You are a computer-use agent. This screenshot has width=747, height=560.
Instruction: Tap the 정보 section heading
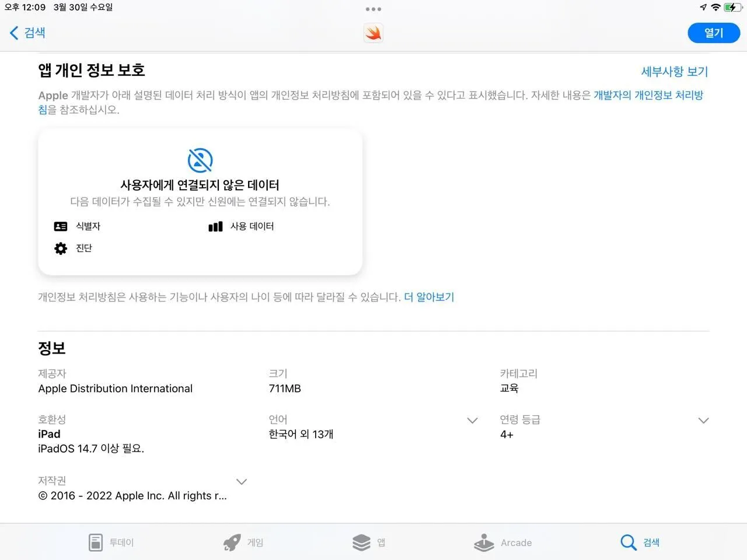pyautogui.click(x=52, y=348)
